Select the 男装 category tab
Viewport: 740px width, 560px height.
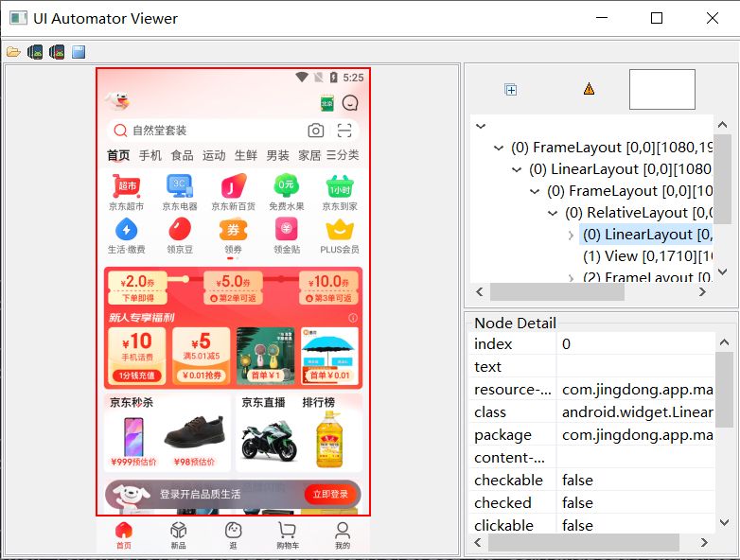(277, 155)
